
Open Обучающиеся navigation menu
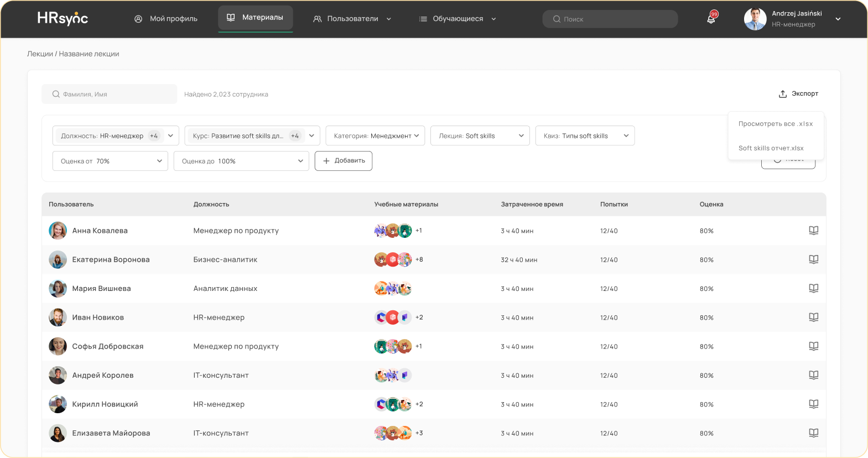(x=458, y=19)
